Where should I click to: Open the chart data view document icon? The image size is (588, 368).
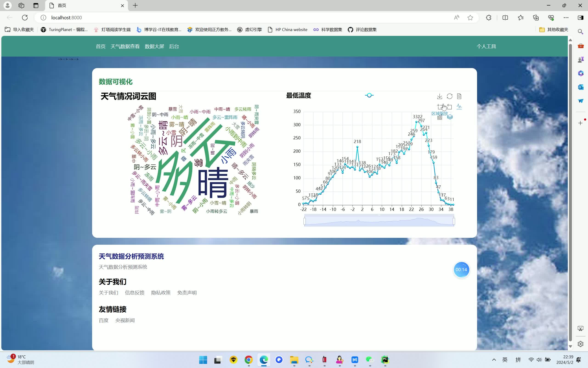459,96
